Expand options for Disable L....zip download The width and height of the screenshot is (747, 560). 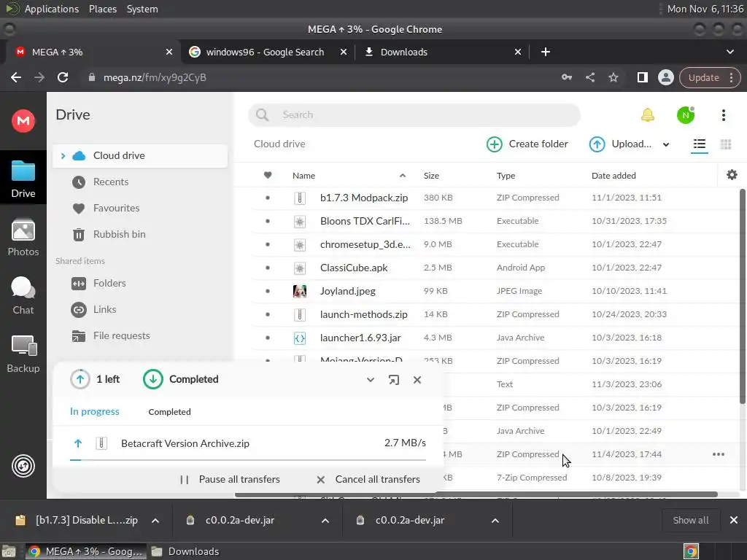[155, 521]
